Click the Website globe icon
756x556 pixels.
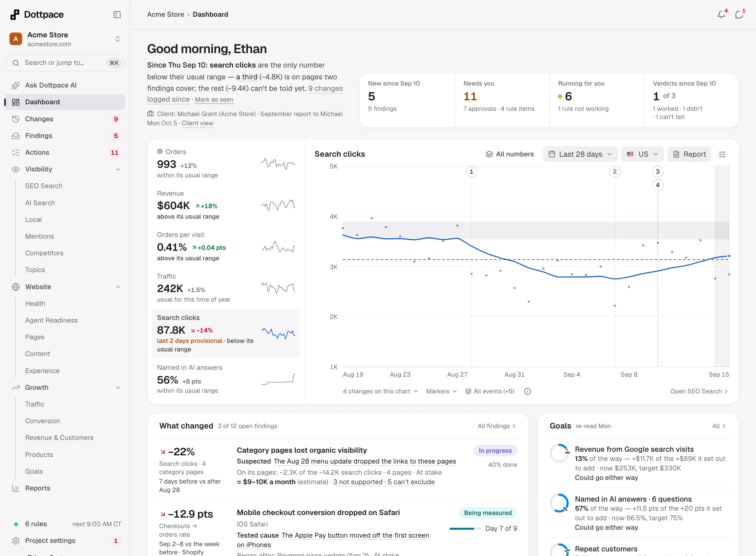coord(15,287)
